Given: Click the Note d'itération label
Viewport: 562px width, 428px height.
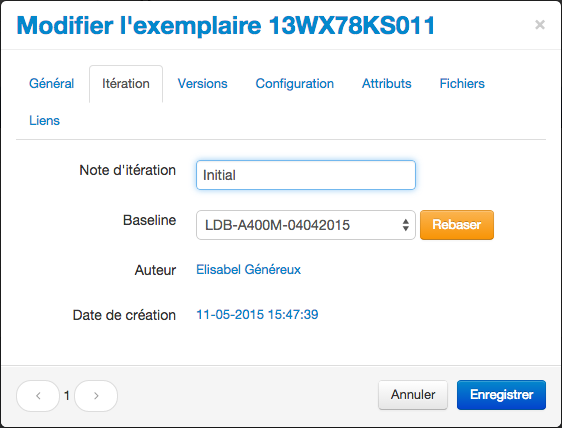Looking at the screenshot, I should tap(128, 170).
